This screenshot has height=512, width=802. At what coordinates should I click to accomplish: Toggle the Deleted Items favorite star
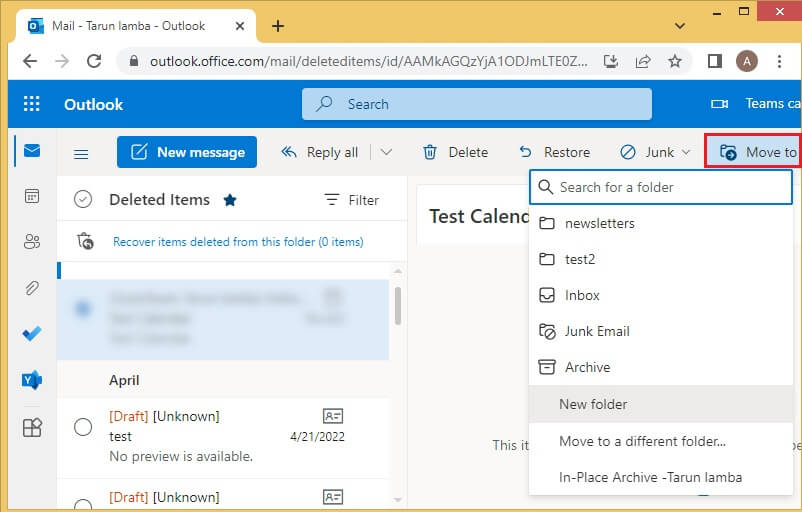point(230,200)
